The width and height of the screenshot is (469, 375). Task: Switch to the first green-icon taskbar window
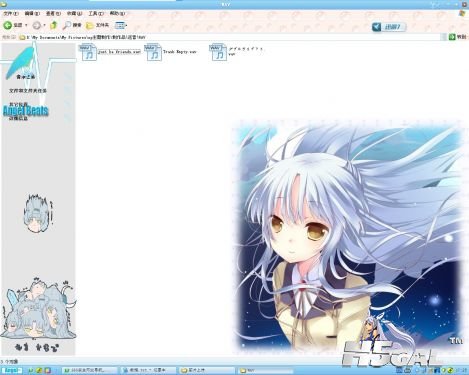coord(90,370)
